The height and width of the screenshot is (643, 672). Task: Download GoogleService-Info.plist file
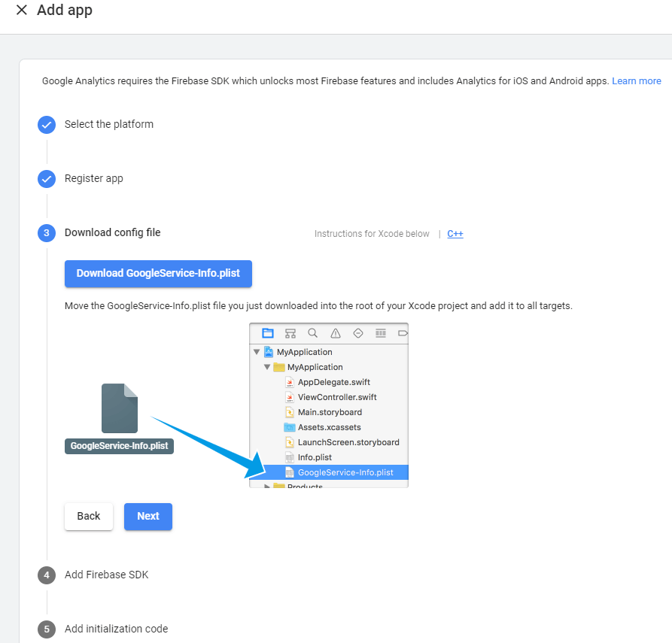tap(158, 274)
